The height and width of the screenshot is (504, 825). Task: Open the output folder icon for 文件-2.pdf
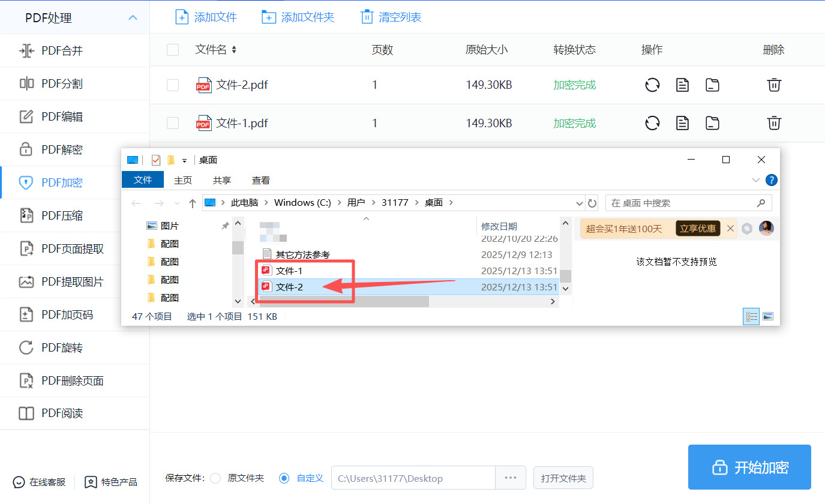(x=712, y=85)
